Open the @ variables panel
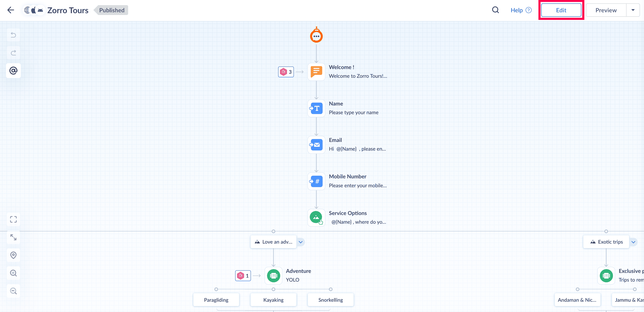644x312 pixels. [13, 71]
